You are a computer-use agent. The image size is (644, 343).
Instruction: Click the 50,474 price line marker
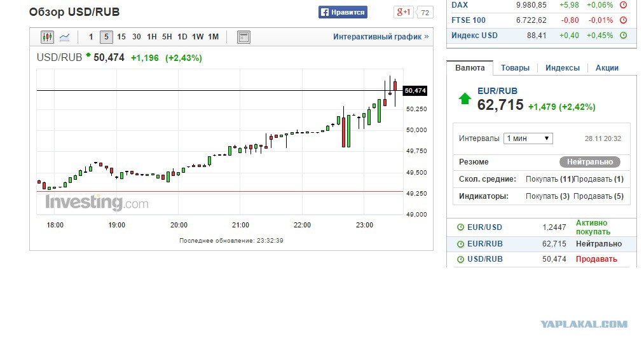click(415, 91)
